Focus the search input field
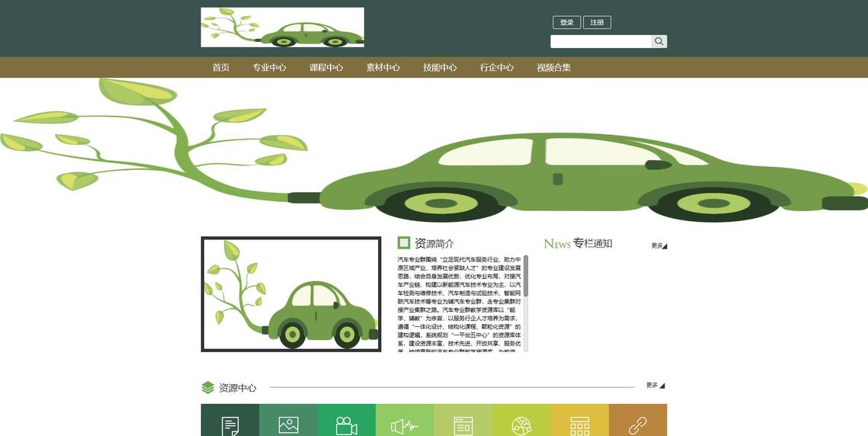 coord(601,41)
